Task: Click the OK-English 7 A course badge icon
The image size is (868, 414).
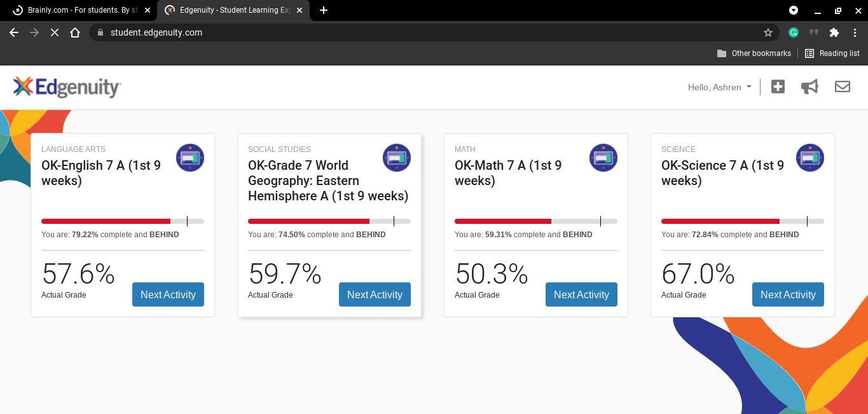Action: (190, 158)
